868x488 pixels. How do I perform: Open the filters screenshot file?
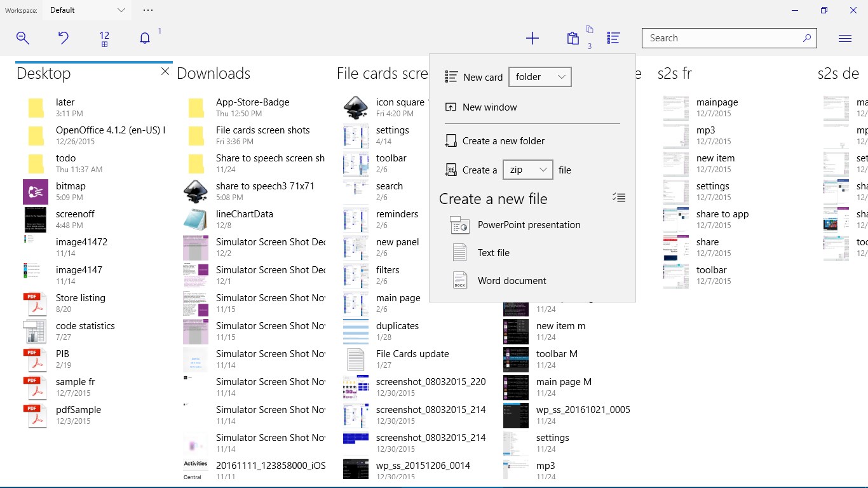click(x=388, y=270)
